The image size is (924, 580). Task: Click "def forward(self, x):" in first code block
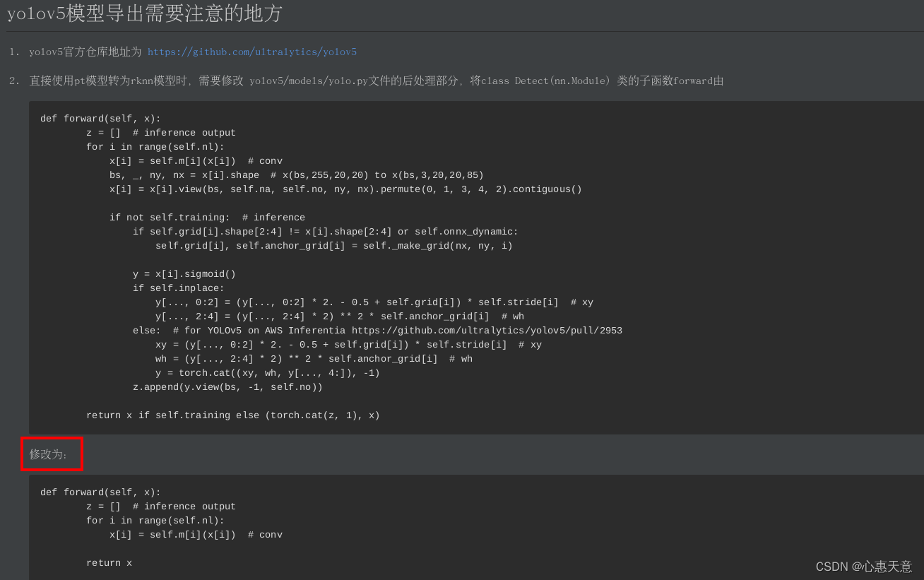100,119
